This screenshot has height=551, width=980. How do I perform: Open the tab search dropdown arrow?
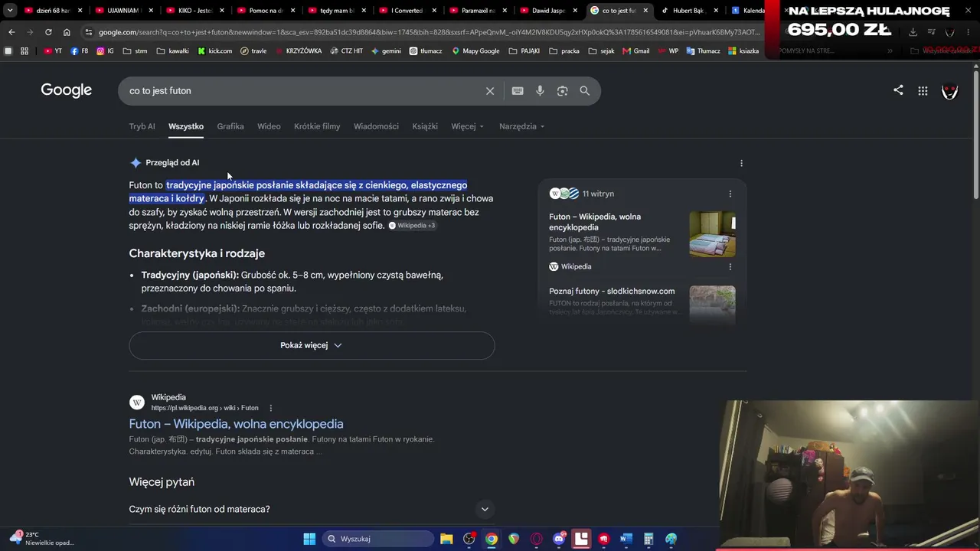[10, 11]
